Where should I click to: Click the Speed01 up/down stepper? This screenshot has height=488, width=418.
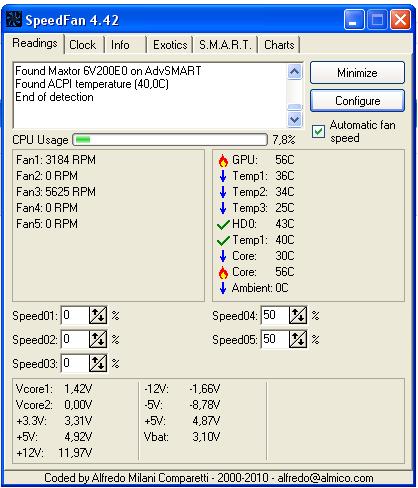point(98,315)
